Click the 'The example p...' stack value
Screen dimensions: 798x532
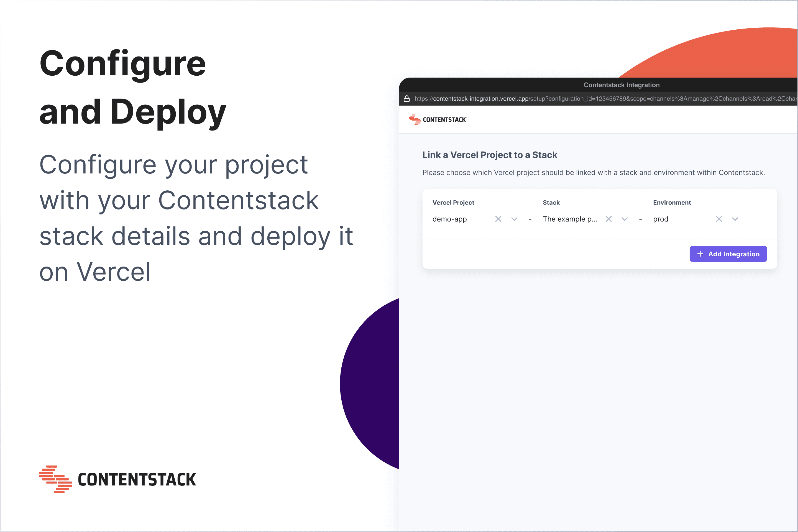point(570,219)
